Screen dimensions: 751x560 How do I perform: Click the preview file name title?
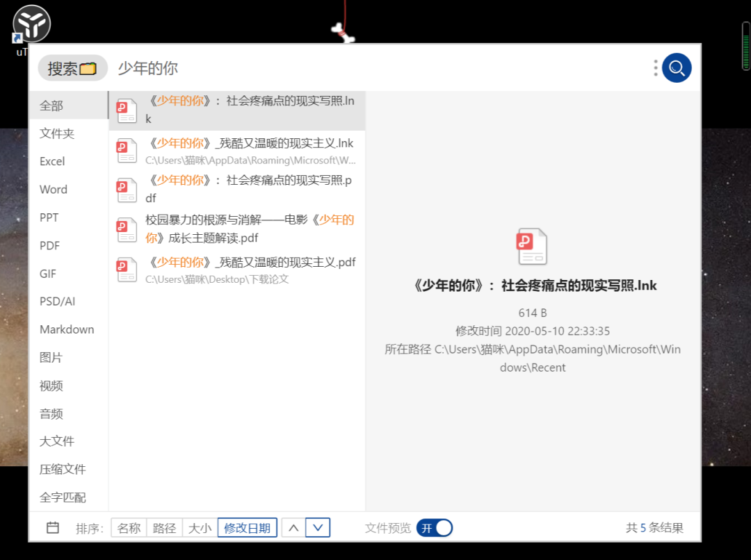pyautogui.click(x=533, y=286)
